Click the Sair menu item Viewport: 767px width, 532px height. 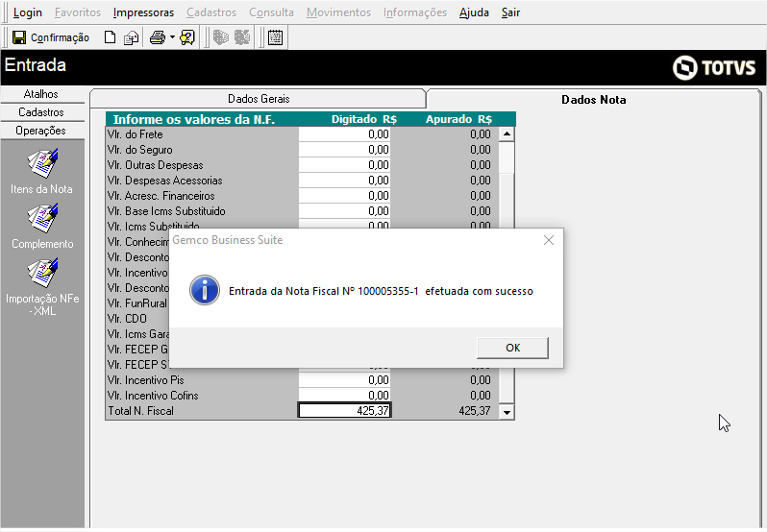(x=510, y=12)
